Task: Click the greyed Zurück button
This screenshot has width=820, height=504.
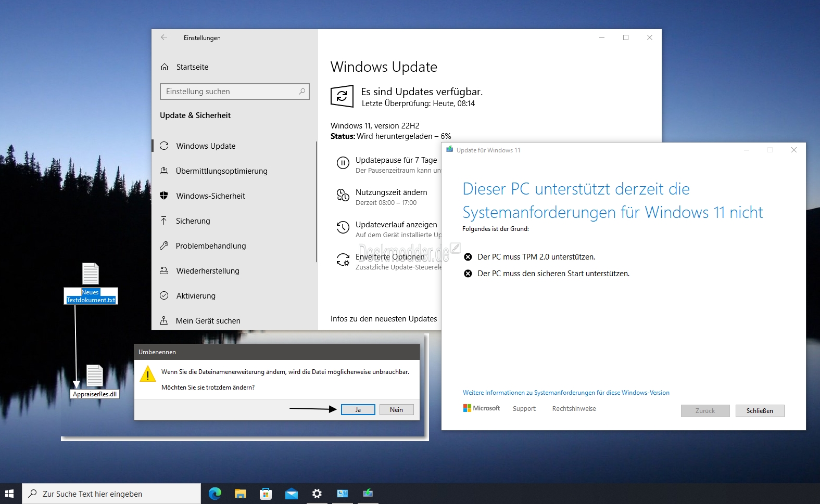Action: tap(705, 411)
